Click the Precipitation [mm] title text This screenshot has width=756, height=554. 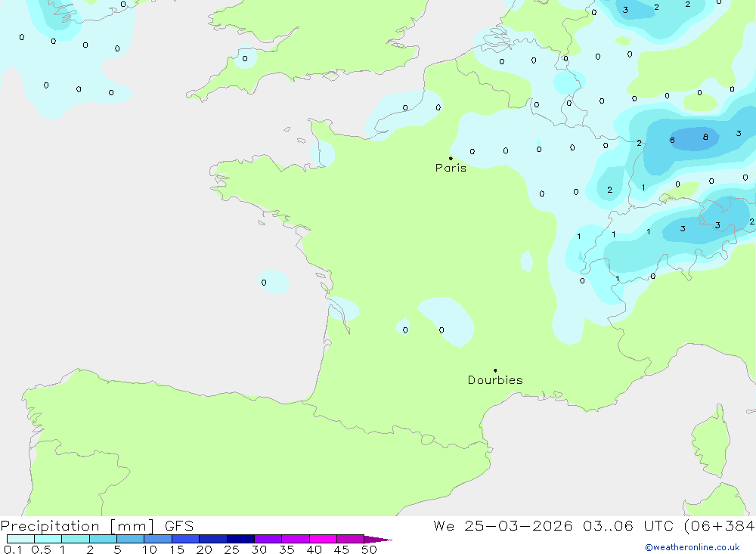point(77,526)
